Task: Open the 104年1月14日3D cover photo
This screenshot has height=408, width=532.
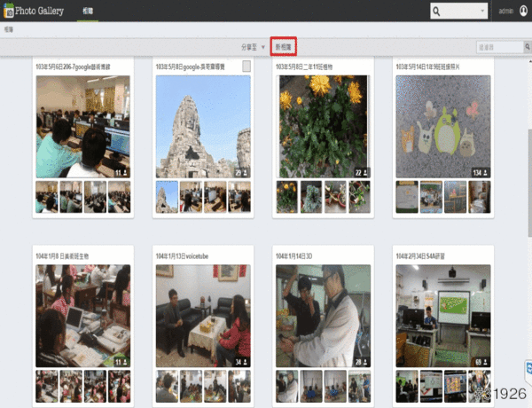Action: point(323,316)
